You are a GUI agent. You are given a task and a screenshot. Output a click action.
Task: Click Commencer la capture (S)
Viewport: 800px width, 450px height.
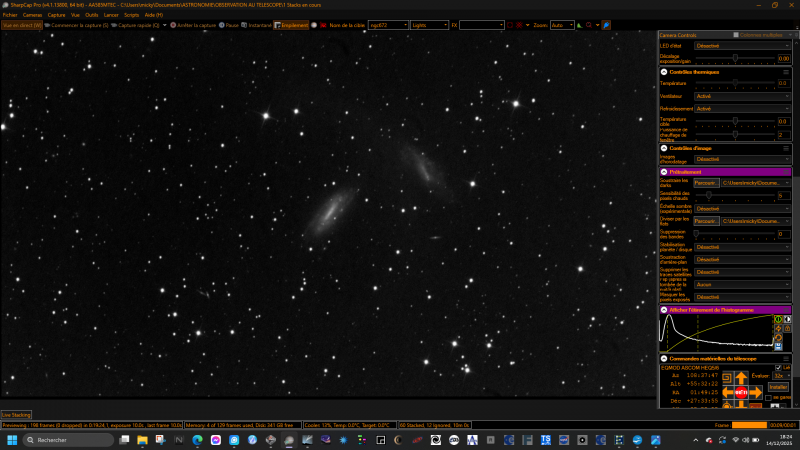pos(77,25)
